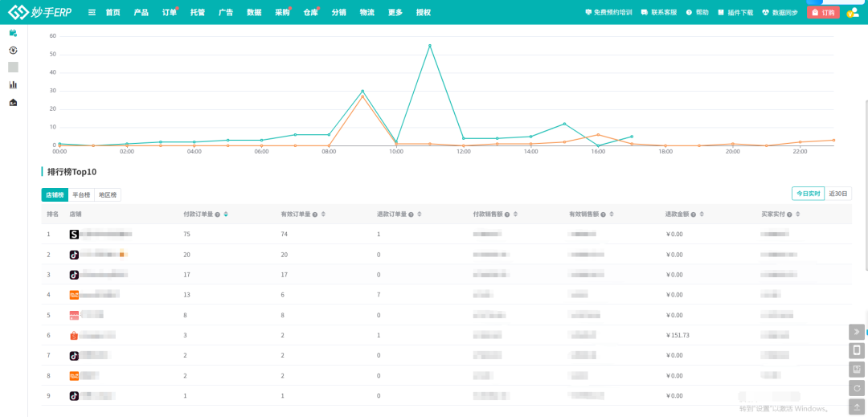Click the 联系客服 link

click(x=659, y=13)
